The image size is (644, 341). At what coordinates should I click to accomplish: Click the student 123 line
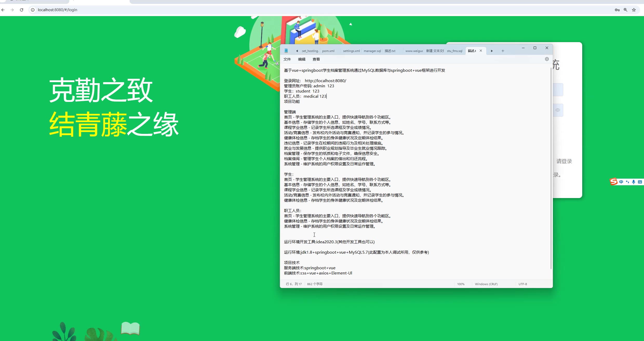click(301, 91)
